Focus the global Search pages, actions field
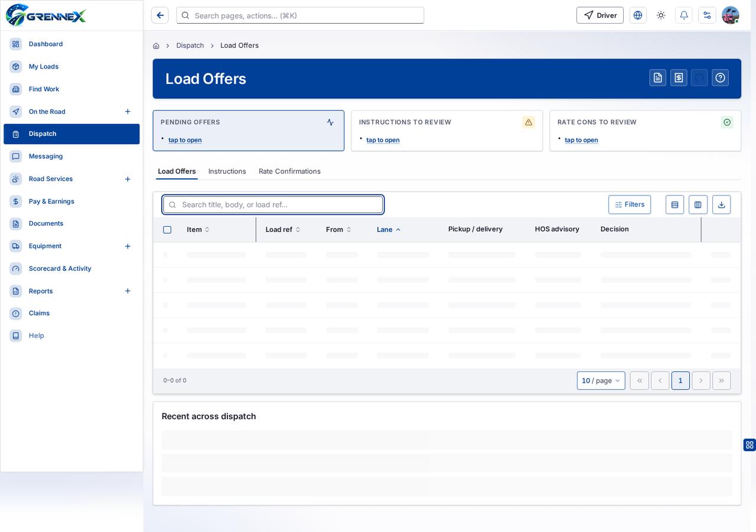756x532 pixels. click(x=300, y=15)
